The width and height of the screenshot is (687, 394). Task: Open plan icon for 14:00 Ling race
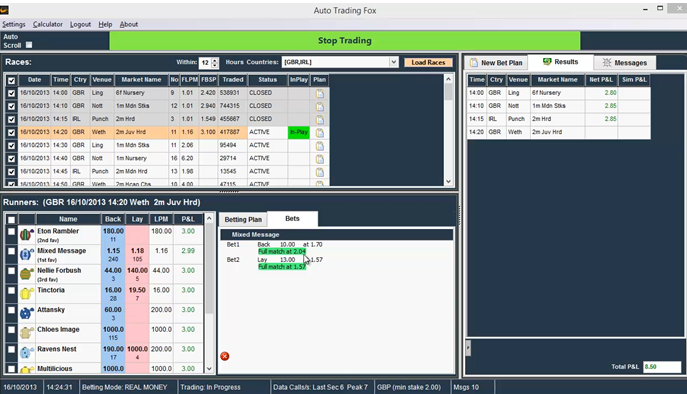pos(320,93)
